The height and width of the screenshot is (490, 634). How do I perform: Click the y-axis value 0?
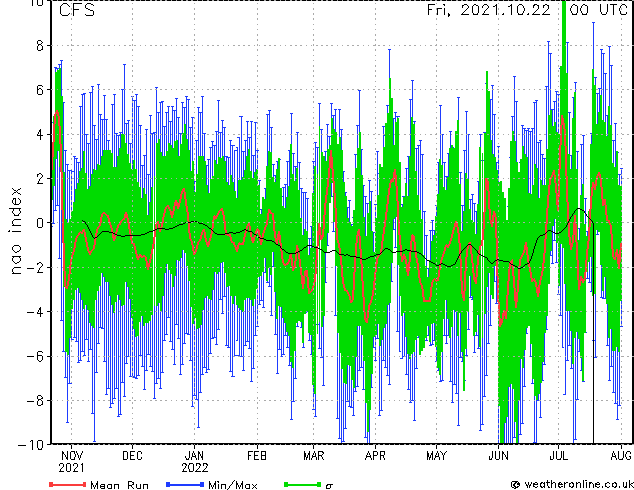coord(40,223)
